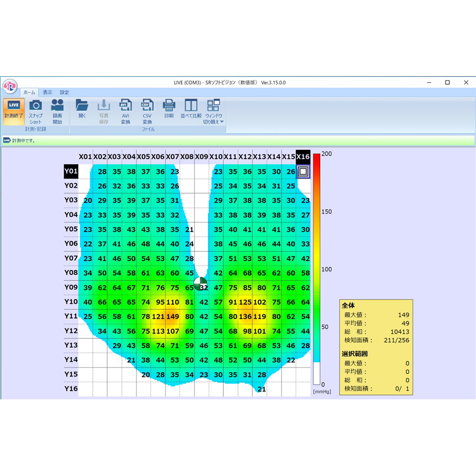
Task: Maximize the application window
Action: pos(447,82)
